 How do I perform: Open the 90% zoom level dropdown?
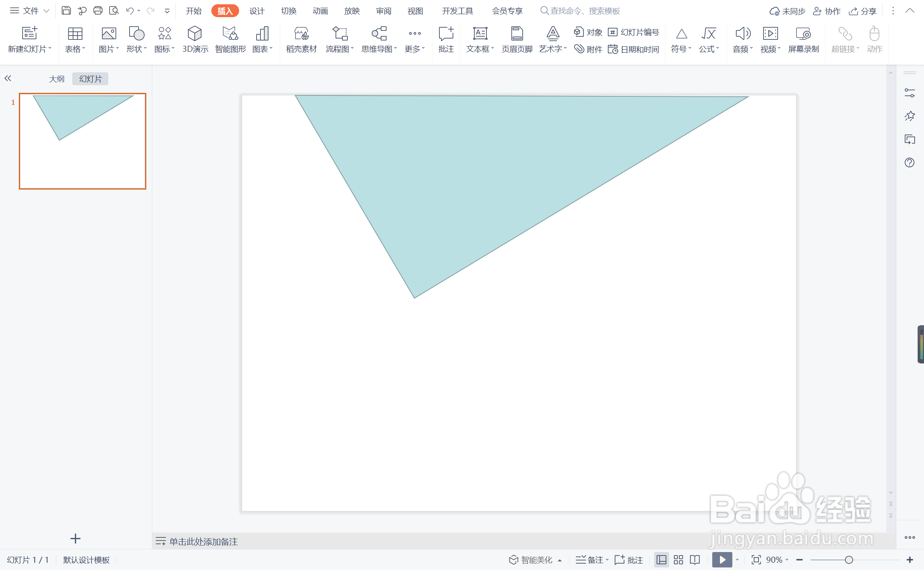click(x=777, y=560)
